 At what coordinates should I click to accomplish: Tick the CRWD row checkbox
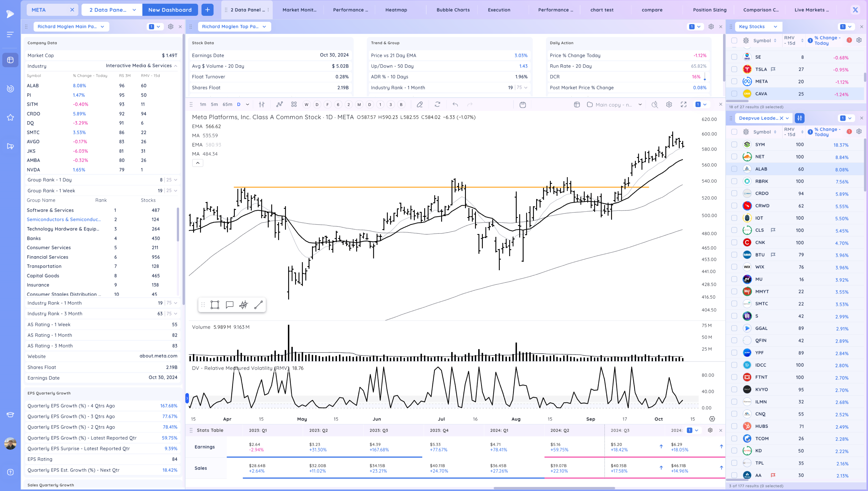click(x=734, y=206)
